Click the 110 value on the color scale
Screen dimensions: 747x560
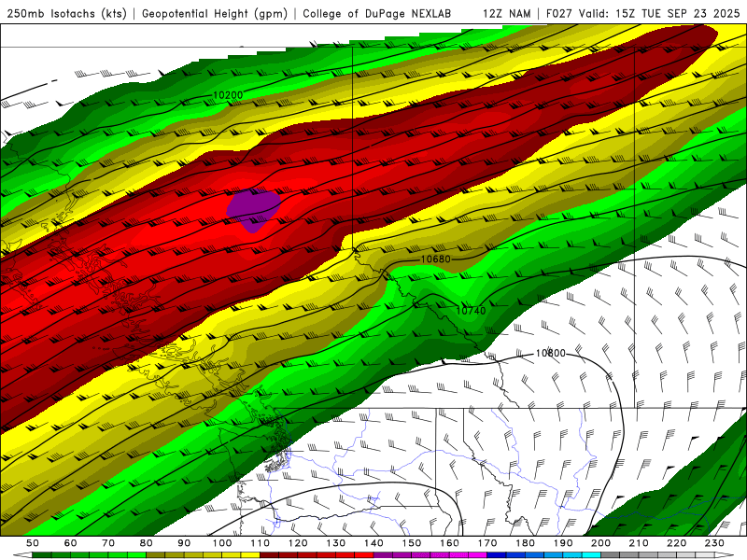click(x=260, y=543)
